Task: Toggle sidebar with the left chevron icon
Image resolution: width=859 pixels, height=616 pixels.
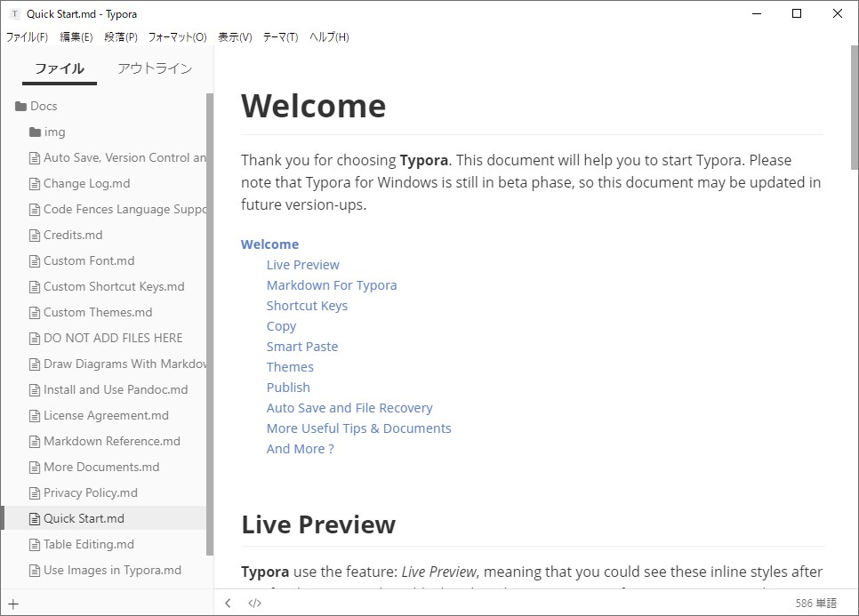Action: click(x=228, y=604)
